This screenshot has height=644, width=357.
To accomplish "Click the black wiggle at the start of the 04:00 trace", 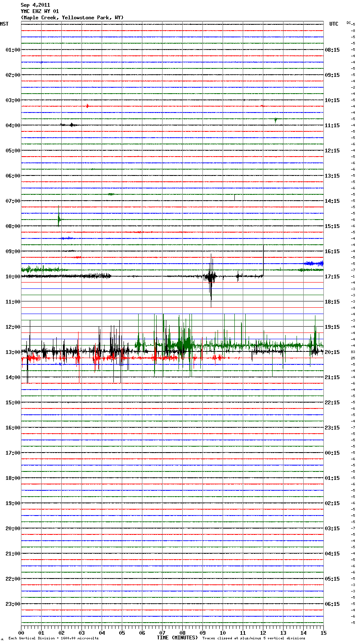I will click(x=69, y=125).
